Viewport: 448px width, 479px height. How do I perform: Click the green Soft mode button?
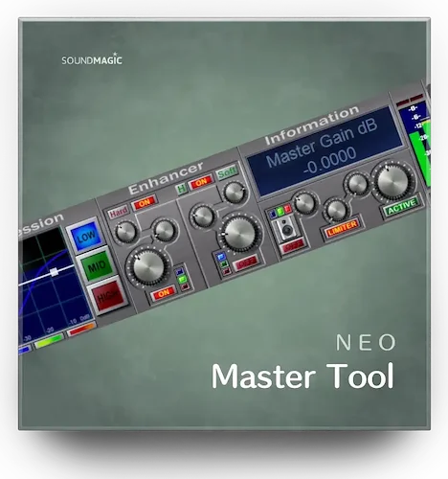(x=227, y=172)
